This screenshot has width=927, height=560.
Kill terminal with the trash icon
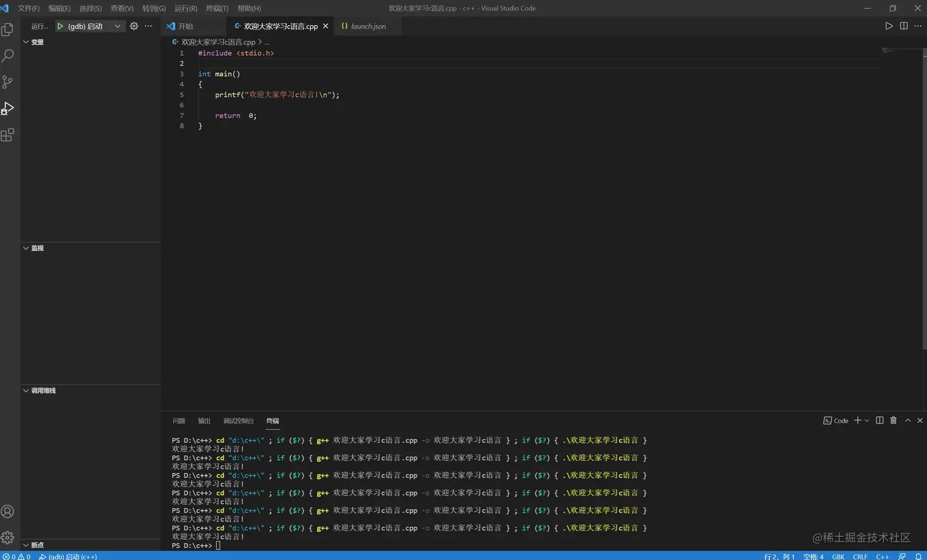pyautogui.click(x=893, y=420)
